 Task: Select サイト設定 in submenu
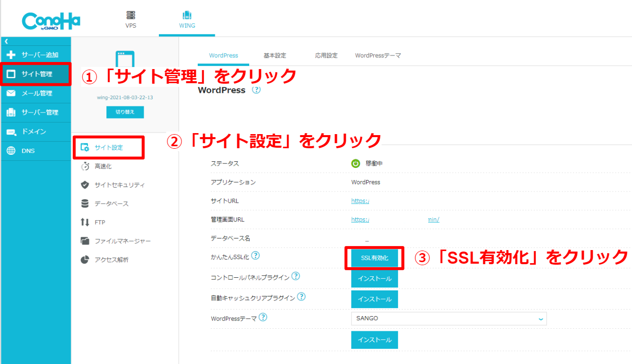[108, 147]
